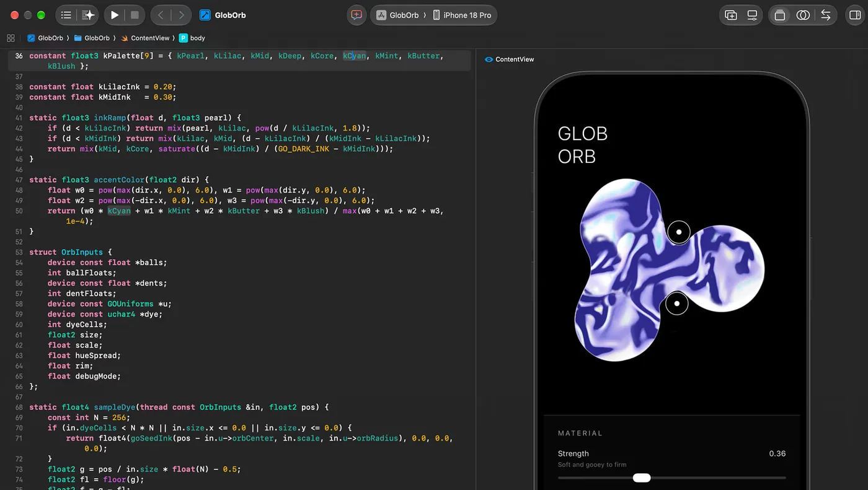Click the ContentView preview pin label
The height and width of the screenshot is (490, 868).
tap(510, 59)
